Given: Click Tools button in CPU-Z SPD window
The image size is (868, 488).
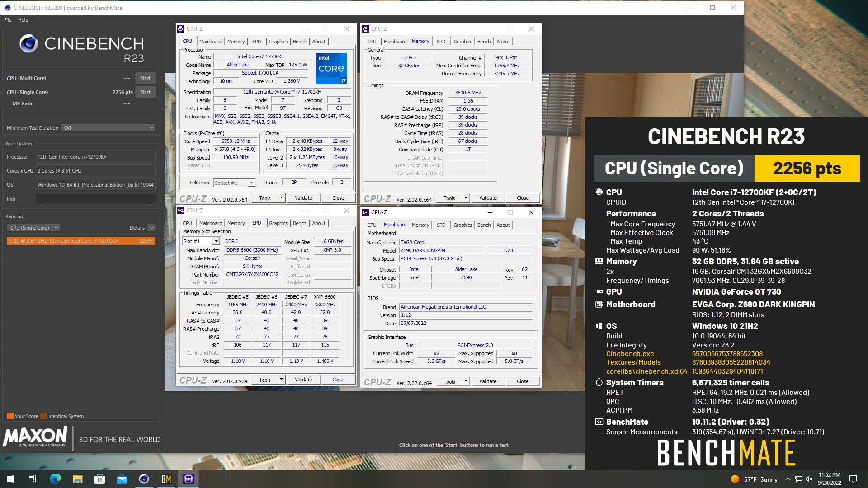Looking at the screenshot, I should 265,380.
